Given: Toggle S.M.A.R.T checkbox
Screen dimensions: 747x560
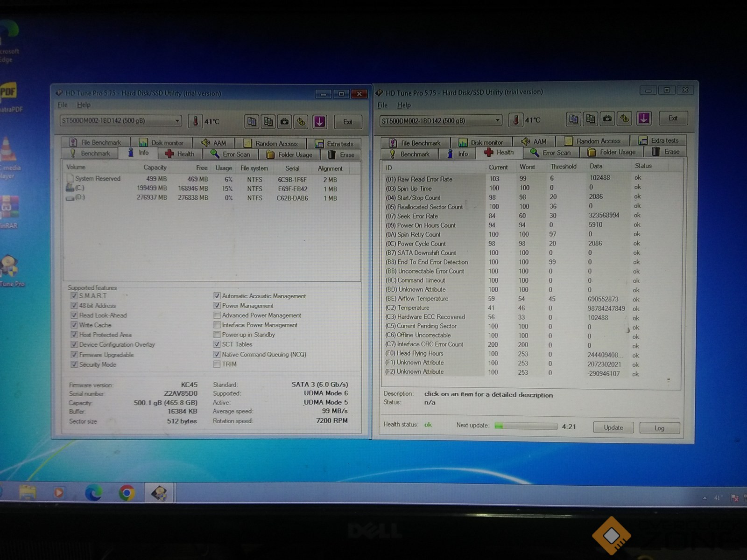Looking at the screenshot, I should 74,296.
